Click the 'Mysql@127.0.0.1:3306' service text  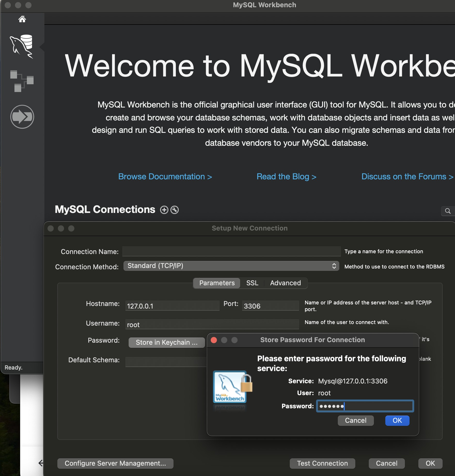[x=353, y=381]
